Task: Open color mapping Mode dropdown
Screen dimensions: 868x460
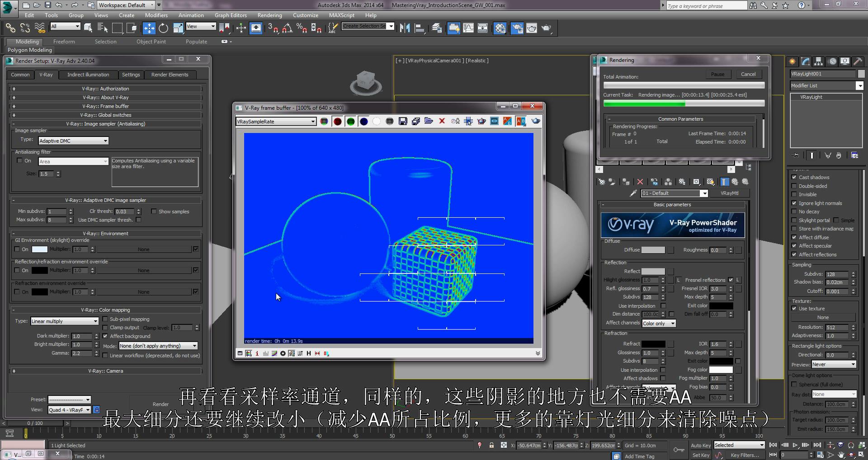Action: coord(158,346)
